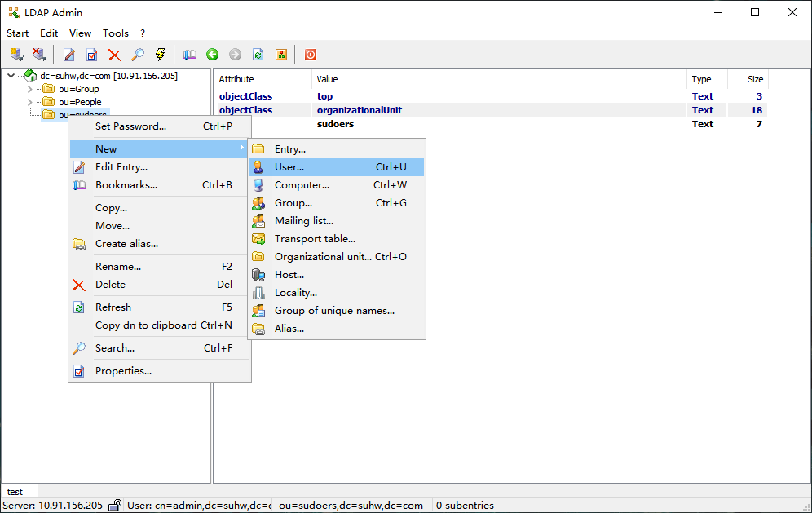The image size is (812, 513).
Task: Create new Host from submenu
Action: pyautogui.click(x=337, y=275)
